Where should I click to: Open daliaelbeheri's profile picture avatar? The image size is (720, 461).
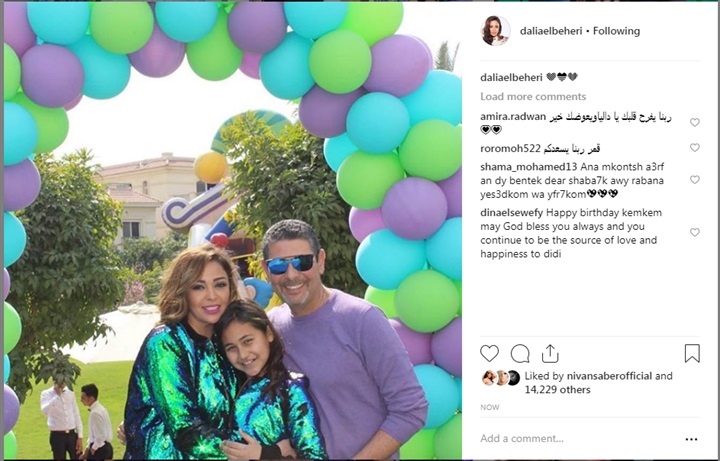(495, 31)
